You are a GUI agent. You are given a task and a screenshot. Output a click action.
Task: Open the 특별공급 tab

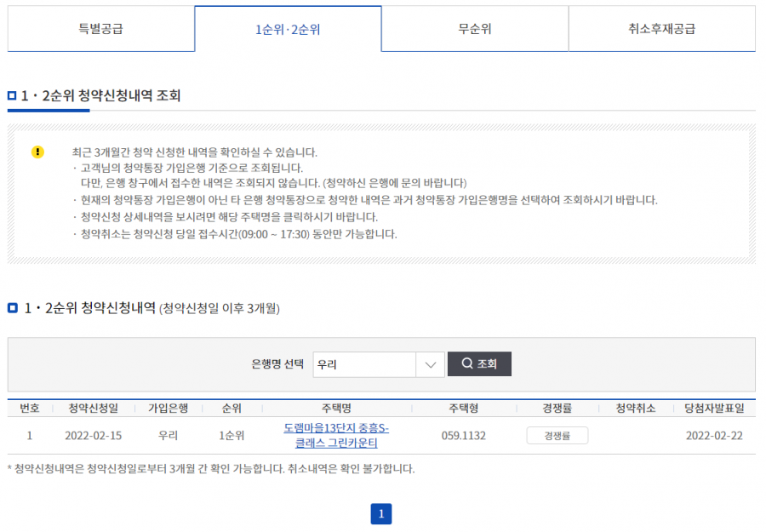[101, 29]
